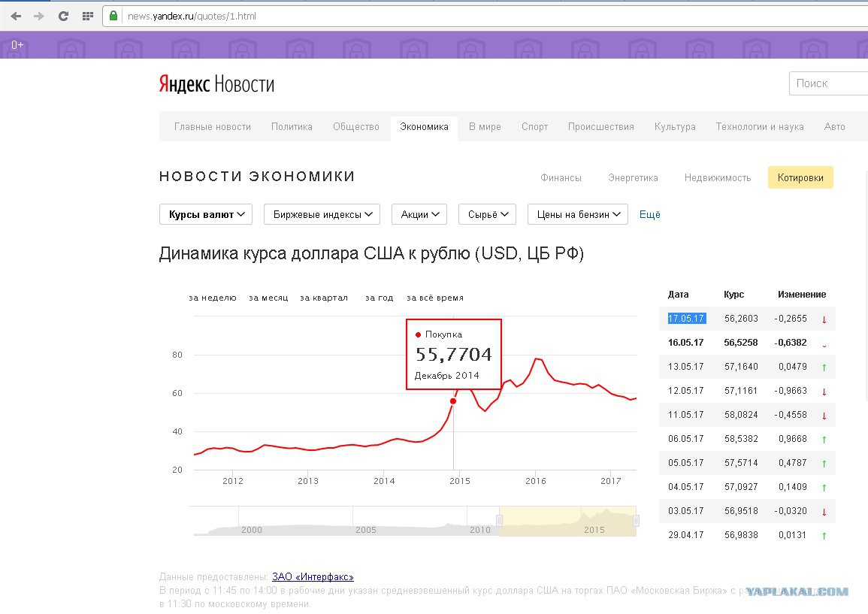Open the Яндекс Новости logo
This screenshot has width=868, height=614.
[216, 84]
